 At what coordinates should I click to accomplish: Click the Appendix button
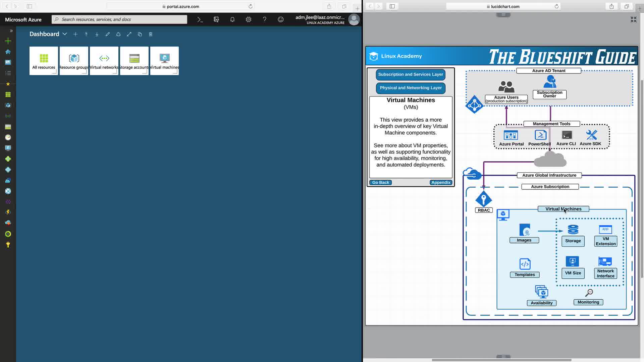point(441,182)
